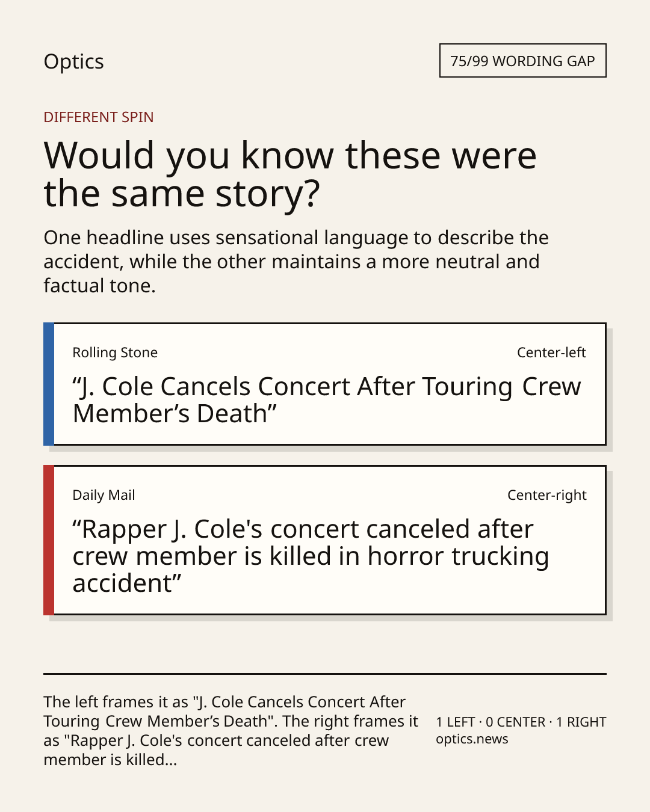Click the 1 LEFT · 0 CENTER · 1 RIGHT count

[x=521, y=722]
